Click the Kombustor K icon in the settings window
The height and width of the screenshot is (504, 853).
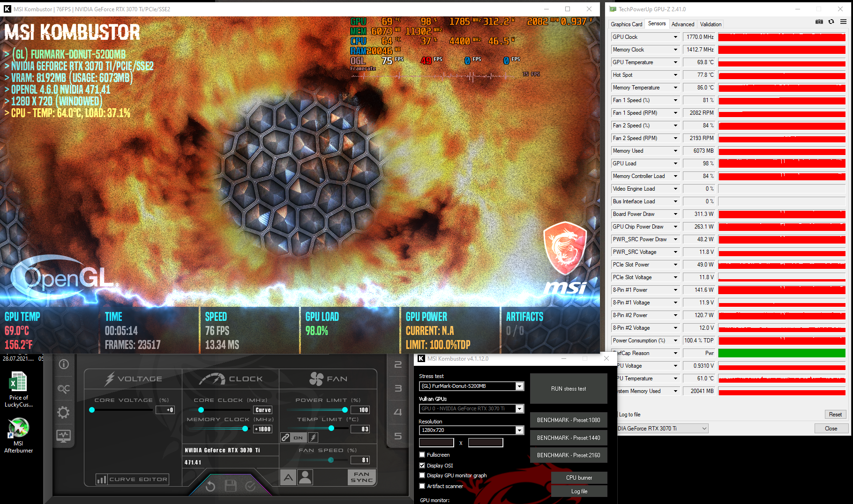pyautogui.click(x=421, y=358)
